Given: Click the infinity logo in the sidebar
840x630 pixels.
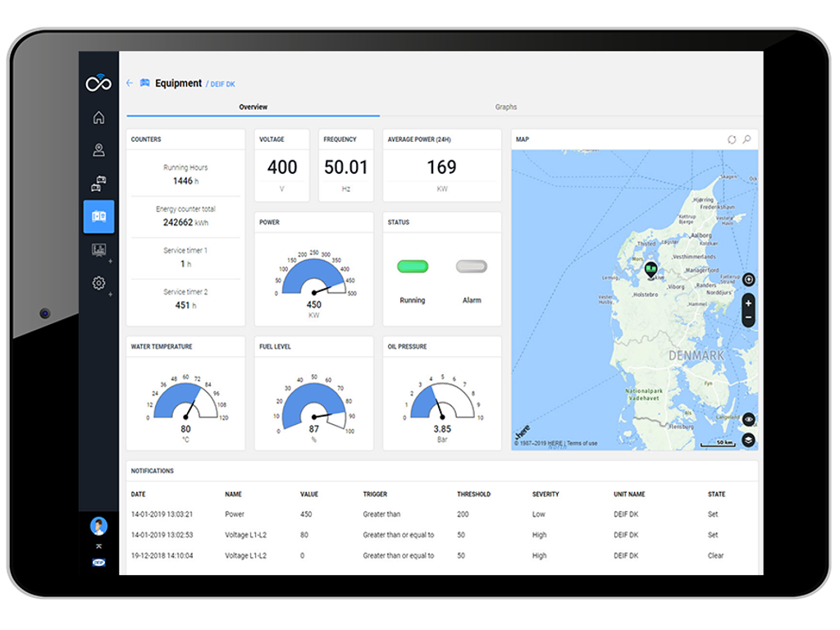Looking at the screenshot, I should (98, 83).
